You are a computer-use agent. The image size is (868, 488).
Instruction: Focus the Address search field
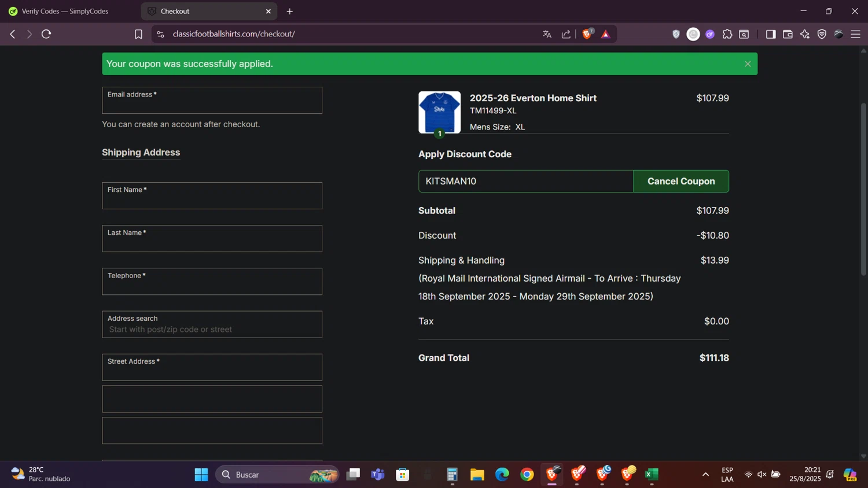pos(212,324)
